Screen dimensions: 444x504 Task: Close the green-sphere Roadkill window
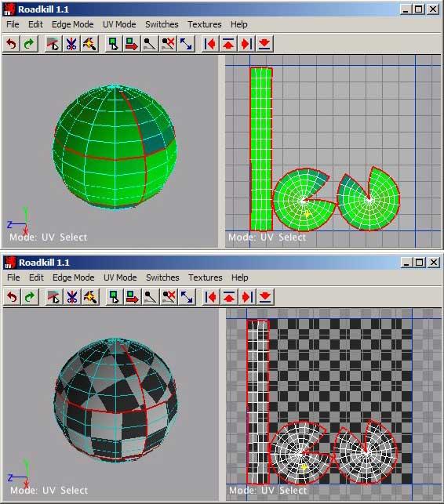(x=433, y=9)
